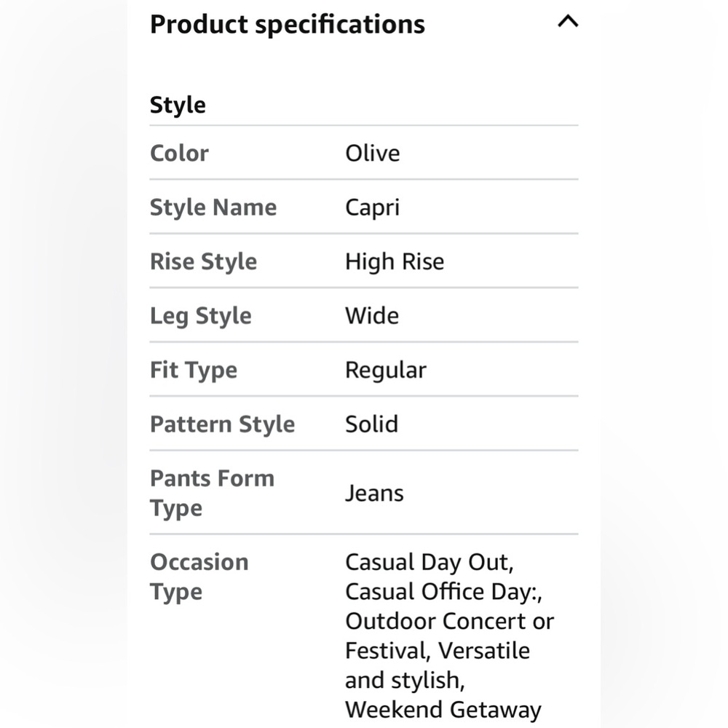Click the Weekend Getaway text
The image size is (728, 728).
[443, 710]
